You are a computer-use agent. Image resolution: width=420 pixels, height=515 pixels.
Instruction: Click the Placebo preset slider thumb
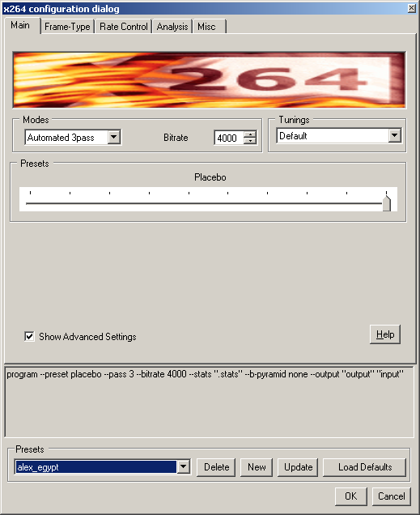coord(387,203)
